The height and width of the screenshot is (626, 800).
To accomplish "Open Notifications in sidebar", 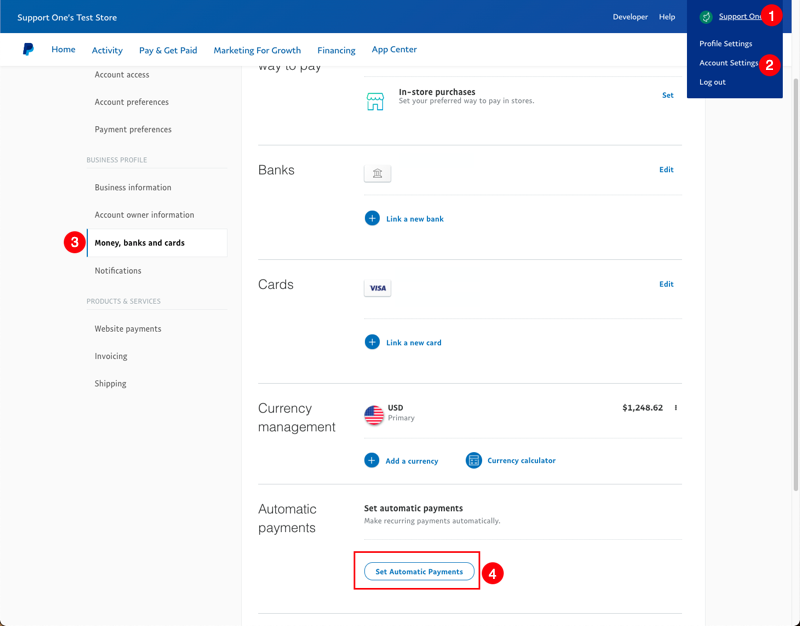I will pyautogui.click(x=118, y=271).
